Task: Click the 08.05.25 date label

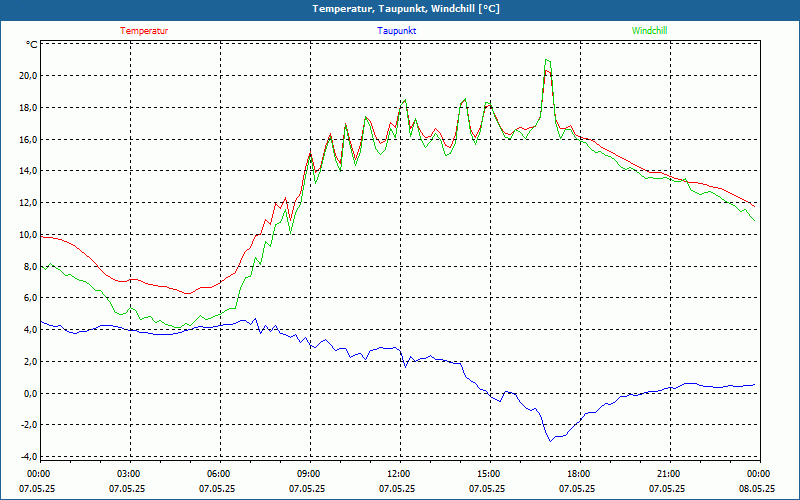Action: point(757,488)
